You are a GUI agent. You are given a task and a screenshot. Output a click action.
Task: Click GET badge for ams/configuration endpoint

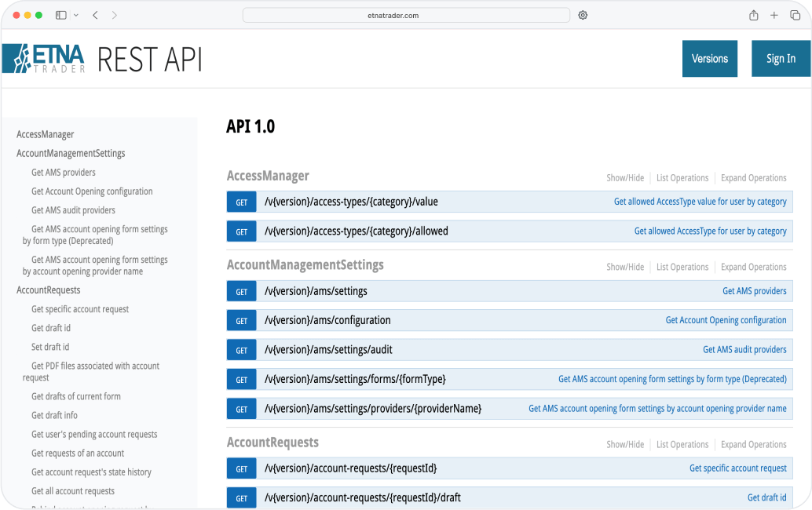pyautogui.click(x=241, y=321)
